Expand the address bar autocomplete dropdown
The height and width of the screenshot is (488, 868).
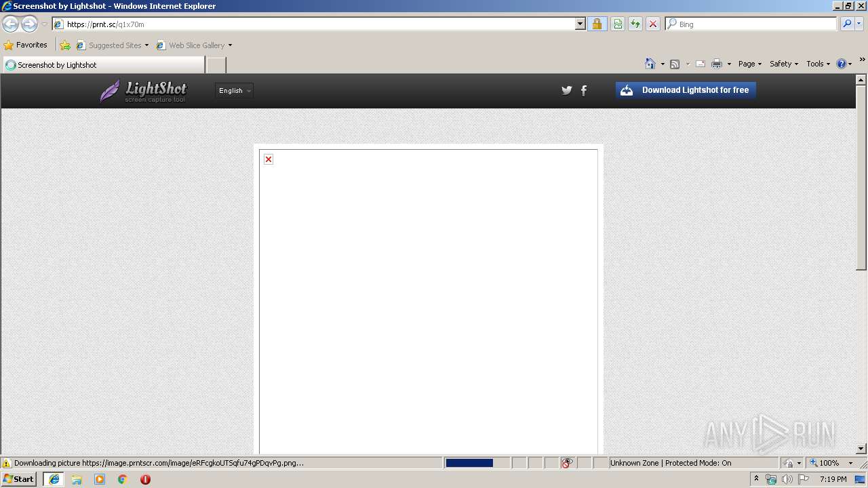tap(580, 24)
